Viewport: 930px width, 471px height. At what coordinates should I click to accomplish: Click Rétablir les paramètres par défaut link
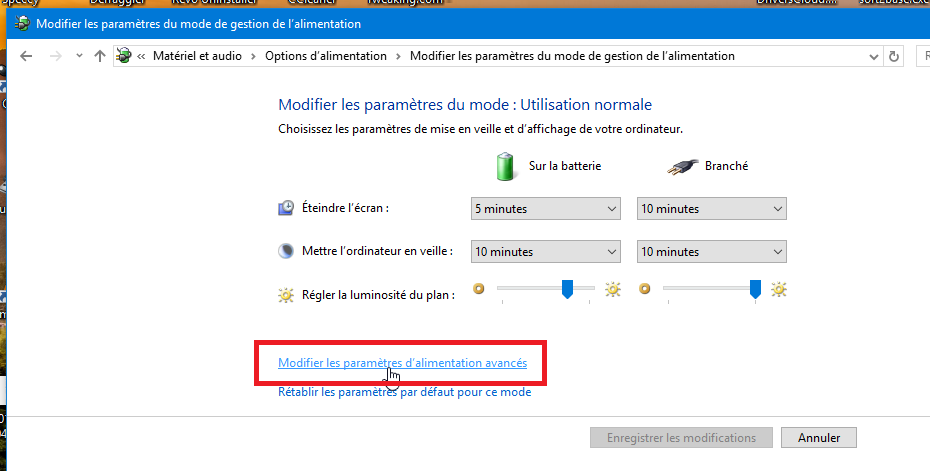point(404,392)
